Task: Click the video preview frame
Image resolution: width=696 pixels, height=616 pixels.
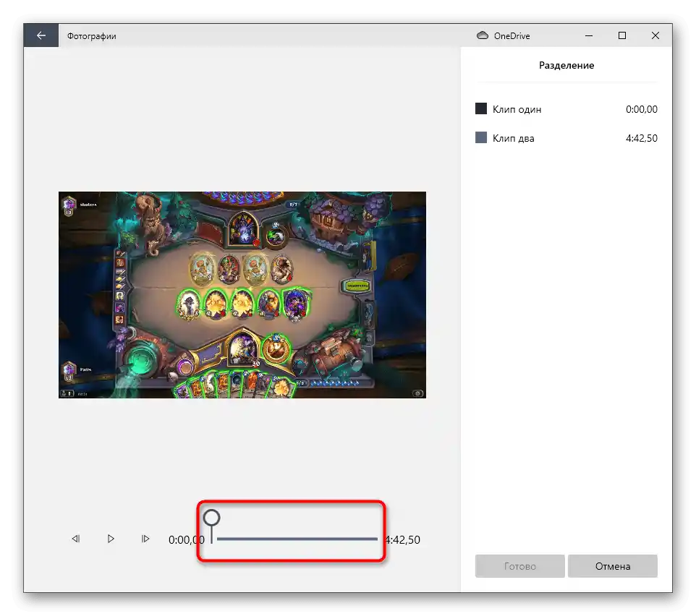Action: pos(242,295)
